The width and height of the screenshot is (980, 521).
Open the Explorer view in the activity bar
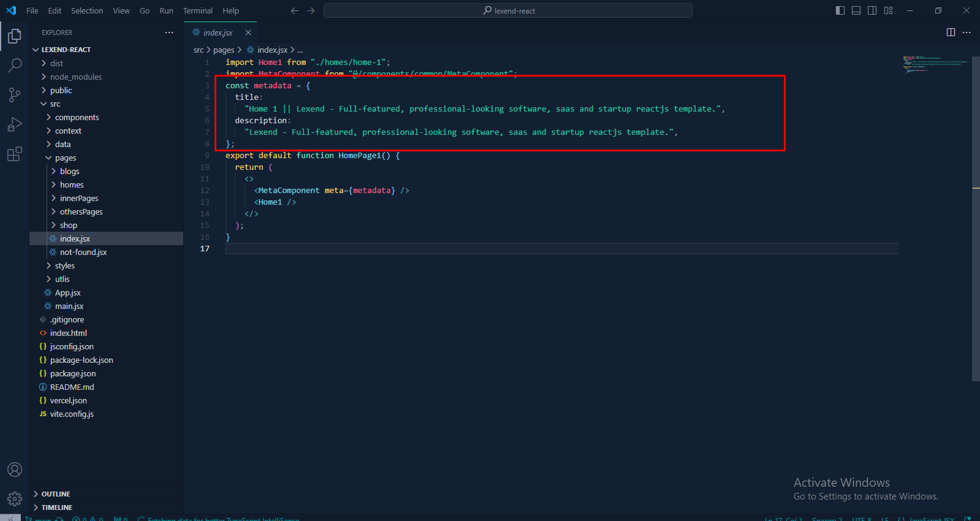[15, 36]
